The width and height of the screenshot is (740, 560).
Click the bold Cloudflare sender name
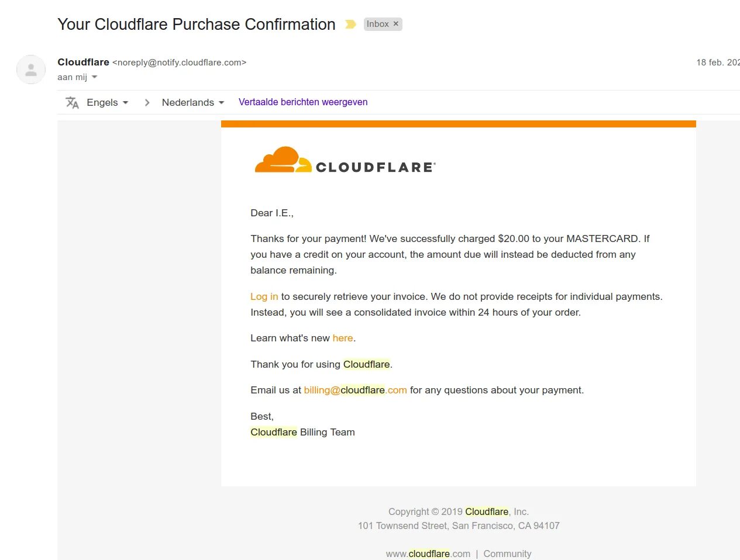[x=83, y=62]
